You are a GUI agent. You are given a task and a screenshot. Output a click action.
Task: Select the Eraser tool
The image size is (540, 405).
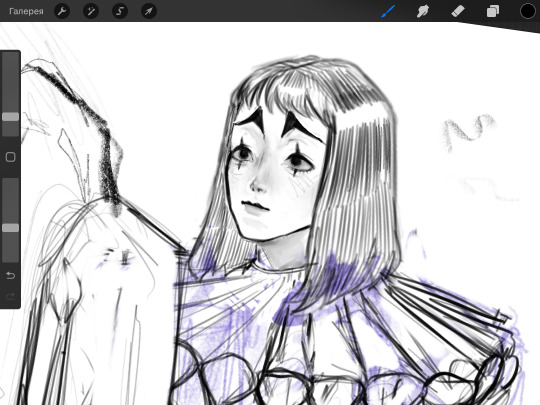[x=458, y=11]
